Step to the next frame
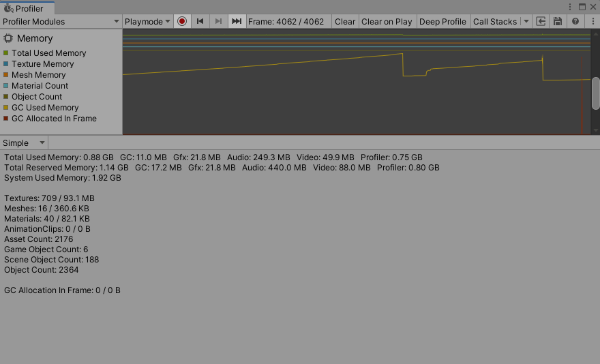The height and width of the screenshot is (364, 600). (x=218, y=21)
